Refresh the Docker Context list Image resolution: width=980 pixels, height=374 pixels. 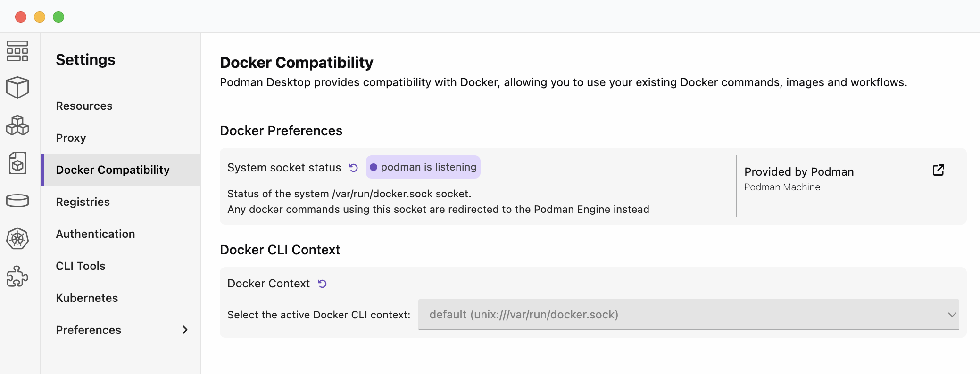coord(322,284)
